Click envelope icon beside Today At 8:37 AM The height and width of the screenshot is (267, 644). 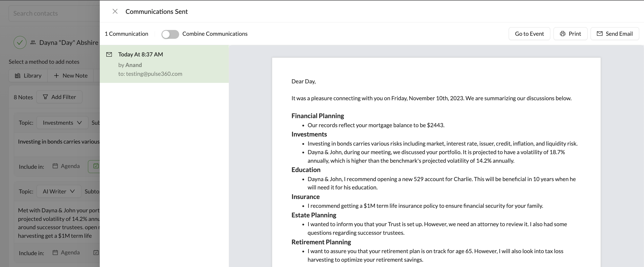pyautogui.click(x=109, y=54)
